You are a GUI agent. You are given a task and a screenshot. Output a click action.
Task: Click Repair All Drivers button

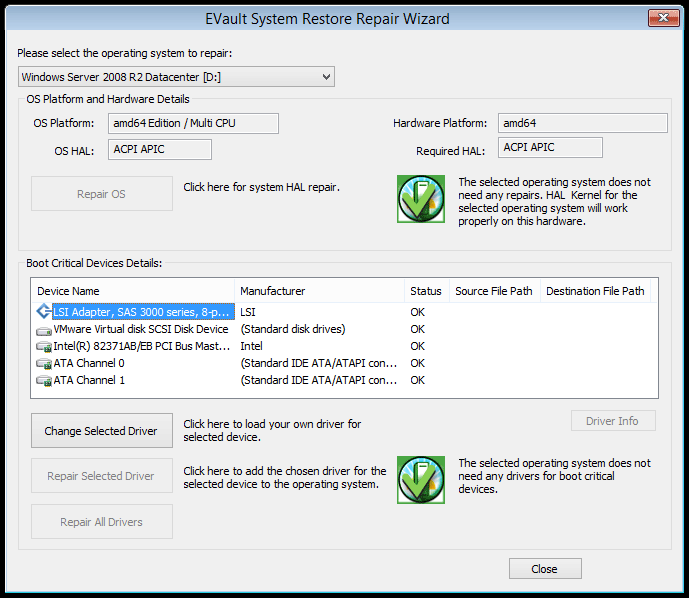tap(102, 522)
